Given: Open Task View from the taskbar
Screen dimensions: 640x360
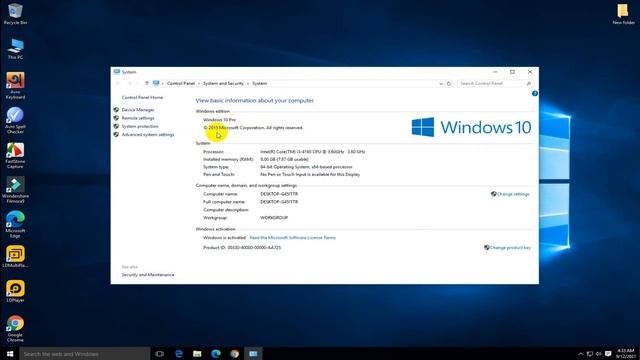Looking at the screenshot, I should (160, 353).
